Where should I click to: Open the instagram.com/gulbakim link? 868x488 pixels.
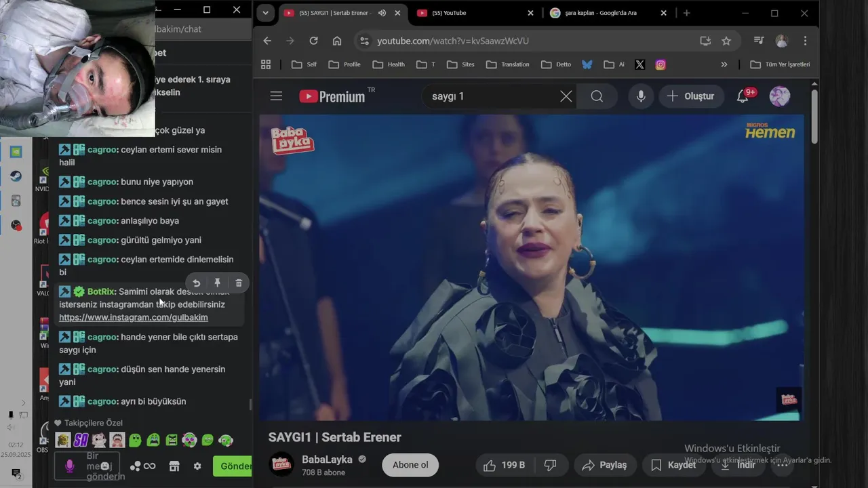134,317
